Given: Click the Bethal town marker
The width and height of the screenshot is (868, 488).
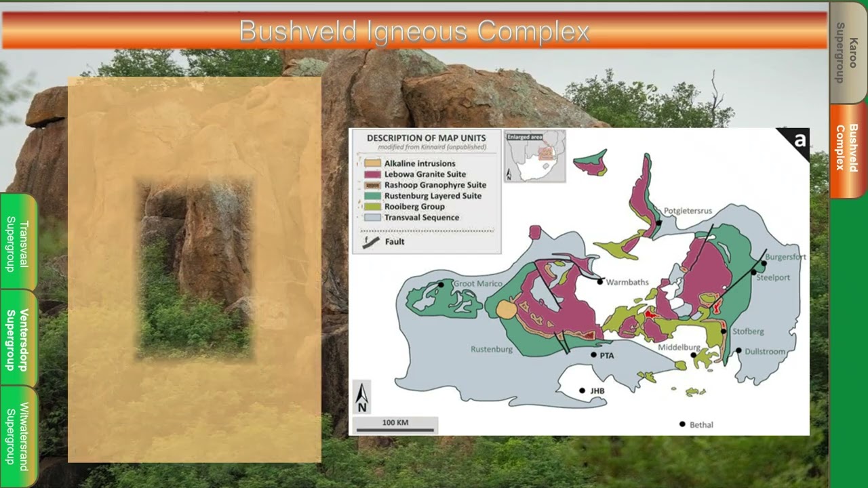Looking at the screenshot, I should pos(682,424).
